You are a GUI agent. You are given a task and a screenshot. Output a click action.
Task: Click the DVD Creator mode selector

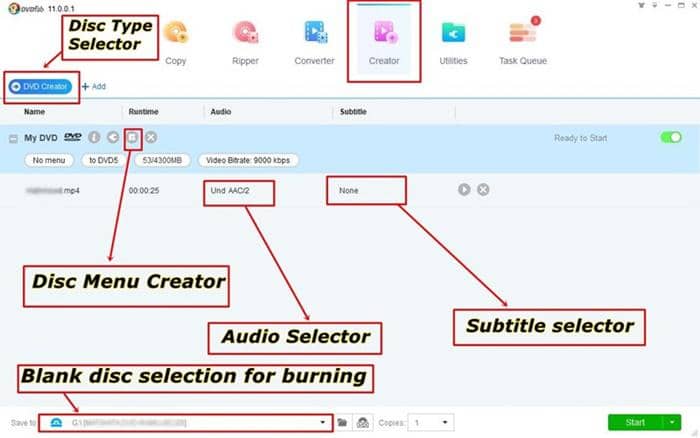41,86
